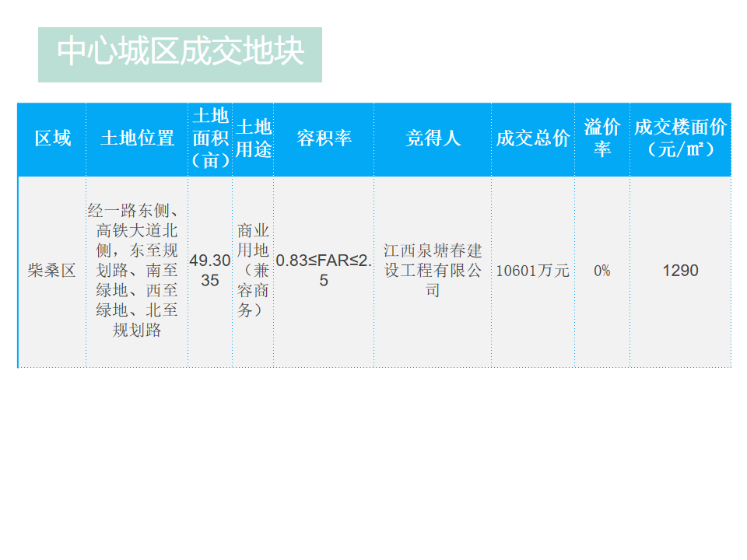Select the 土地位置 column header
Screen dimensions: 747x560
tap(137, 139)
